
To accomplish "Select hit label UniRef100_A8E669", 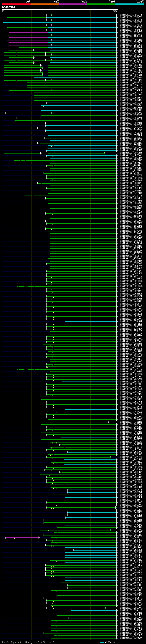I will 131,500.
